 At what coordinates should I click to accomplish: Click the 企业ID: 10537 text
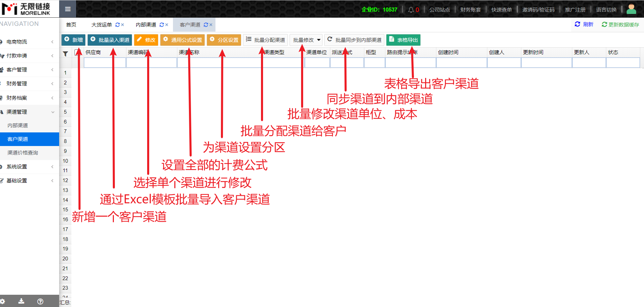coord(379,10)
